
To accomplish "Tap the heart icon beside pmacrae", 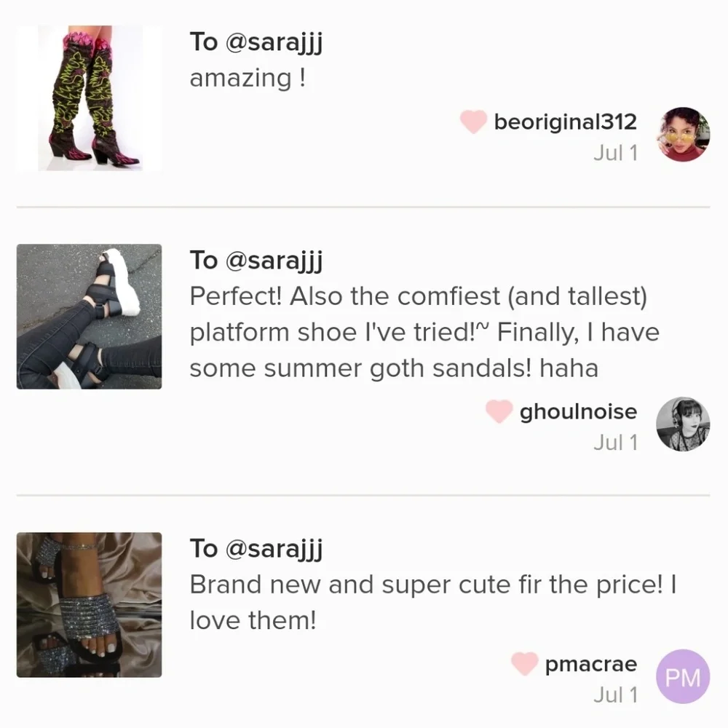I will pyautogui.click(x=525, y=663).
